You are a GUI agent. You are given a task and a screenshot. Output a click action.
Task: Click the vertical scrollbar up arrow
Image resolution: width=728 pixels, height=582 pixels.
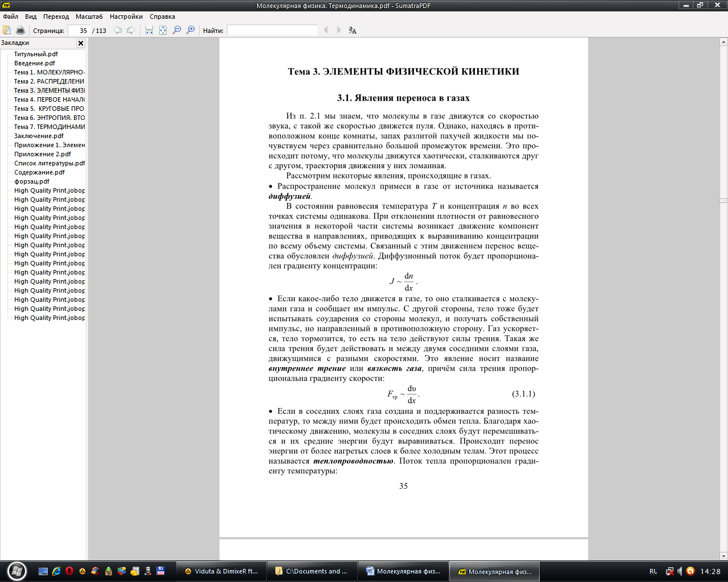[723, 41]
